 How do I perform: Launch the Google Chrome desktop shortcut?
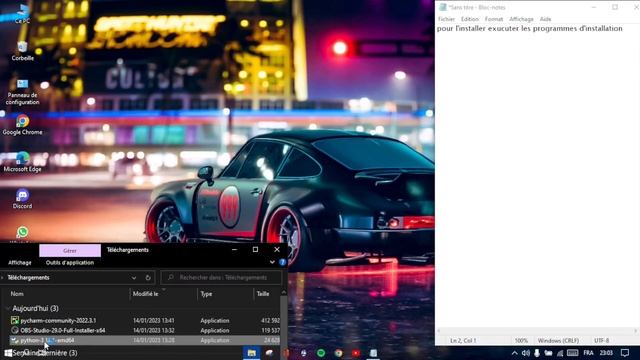tap(22, 124)
